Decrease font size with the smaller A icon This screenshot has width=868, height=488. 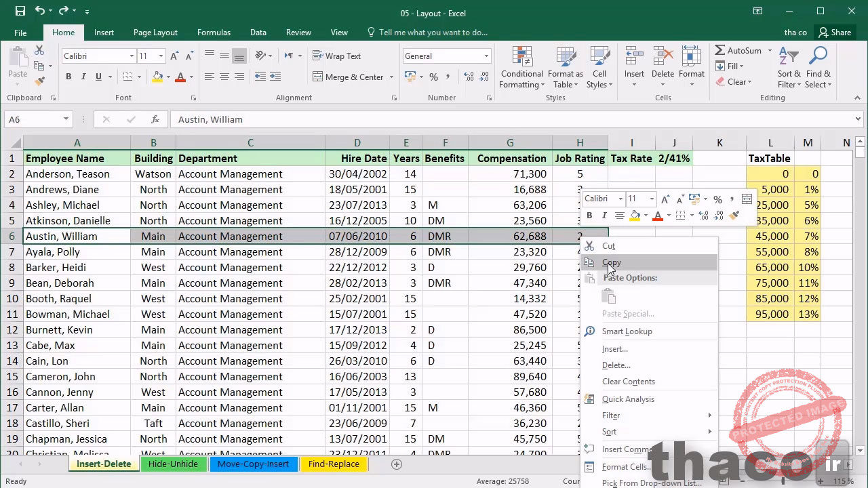tap(189, 56)
